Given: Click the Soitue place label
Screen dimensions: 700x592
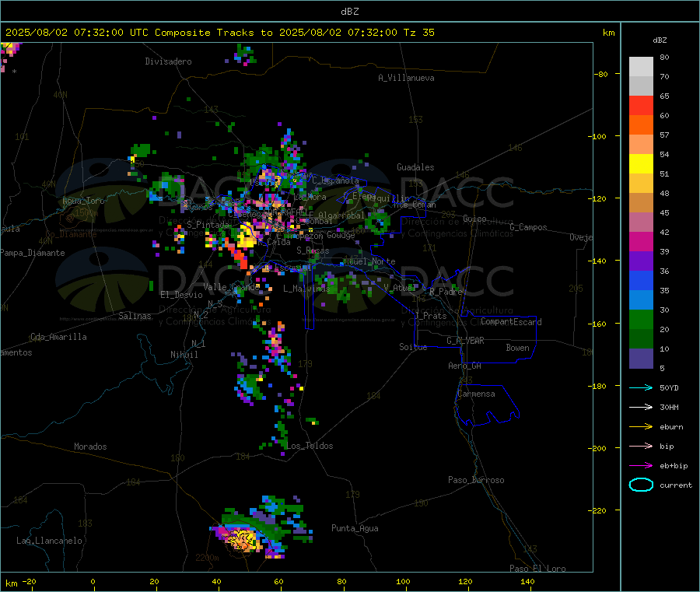Looking at the screenshot, I should [413, 347].
